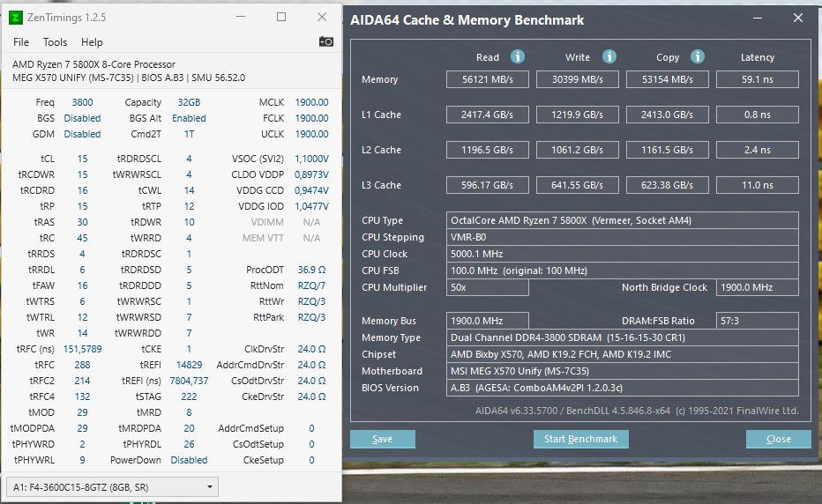Click the ZenTimings screenshot camera icon
The image size is (822, 504).
[326, 41]
